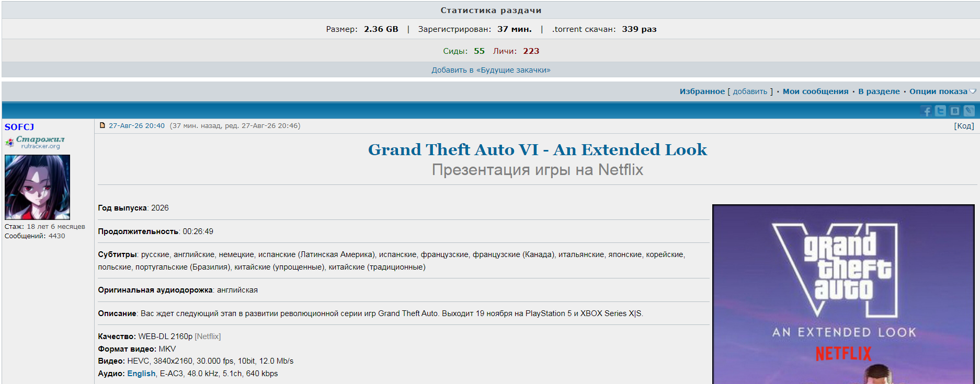
Task: Click the SOFCJ avatar image
Action: (x=37, y=187)
